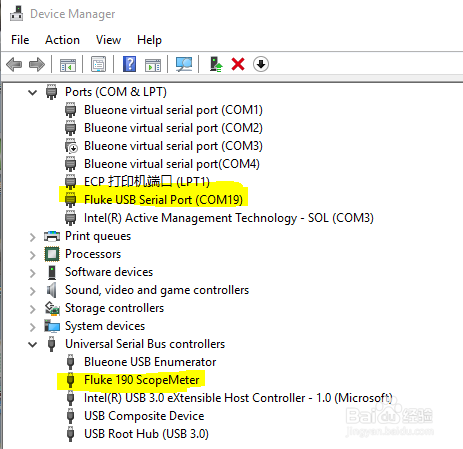Click the Fluke 190 ScopeMeter USB icon

pos(70,380)
